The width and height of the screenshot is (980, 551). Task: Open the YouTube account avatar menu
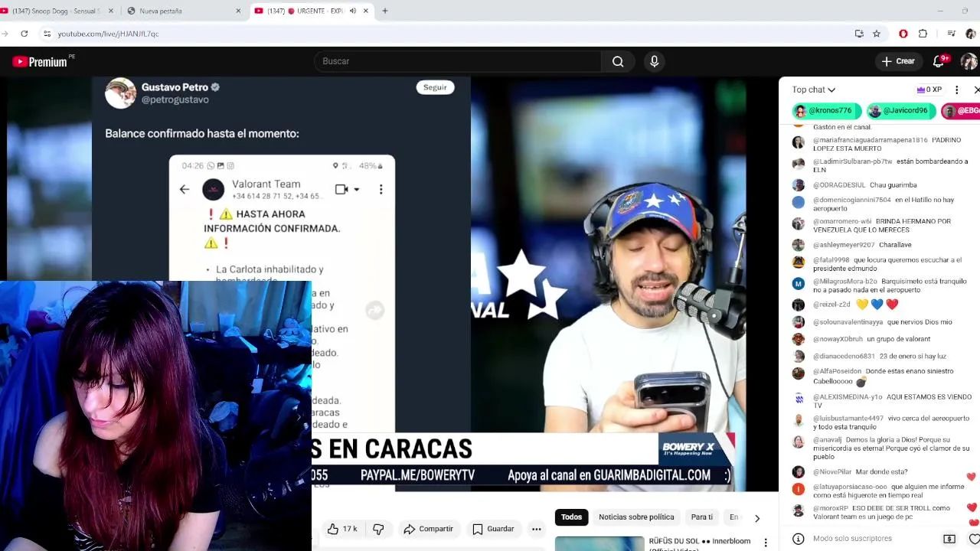click(969, 61)
